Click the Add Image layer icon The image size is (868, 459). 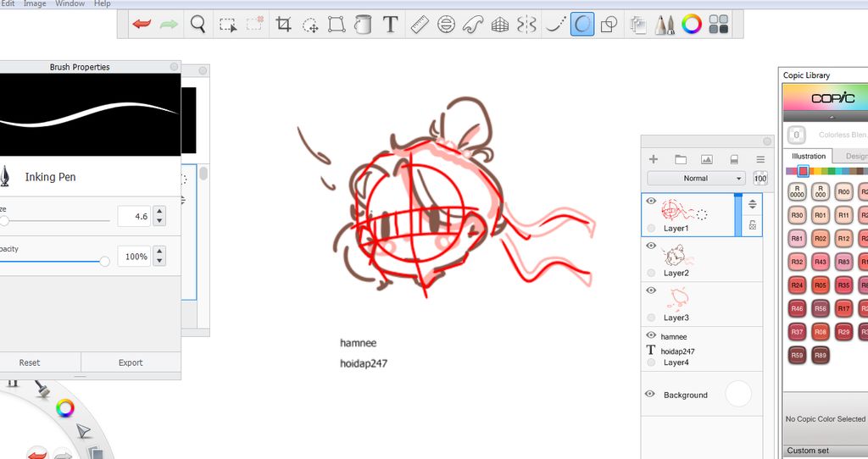click(707, 160)
